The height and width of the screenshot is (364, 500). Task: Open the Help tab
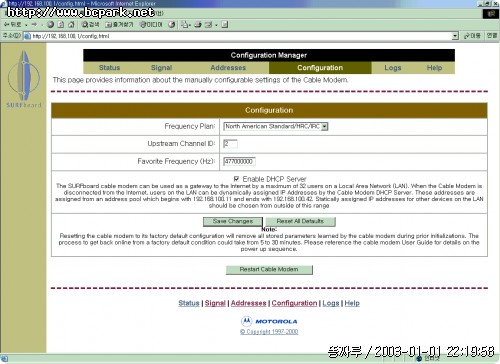pyautogui.click(x=434, y=68)
